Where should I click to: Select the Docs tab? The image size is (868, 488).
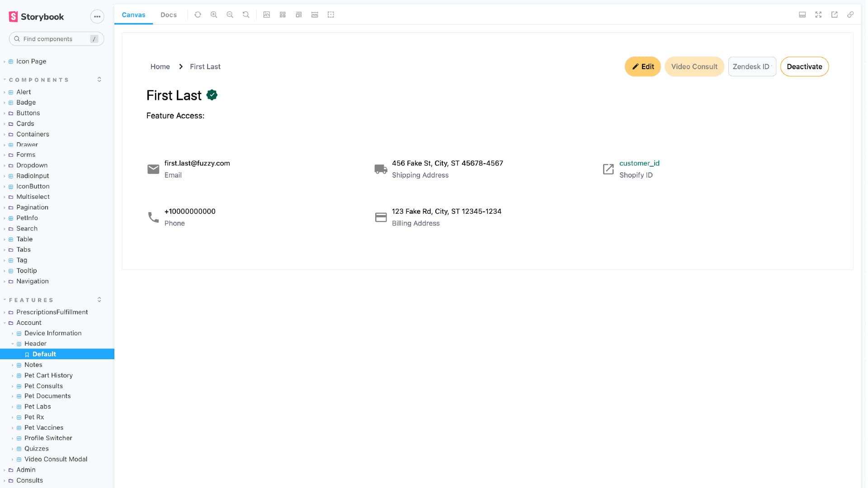[168, 14]
